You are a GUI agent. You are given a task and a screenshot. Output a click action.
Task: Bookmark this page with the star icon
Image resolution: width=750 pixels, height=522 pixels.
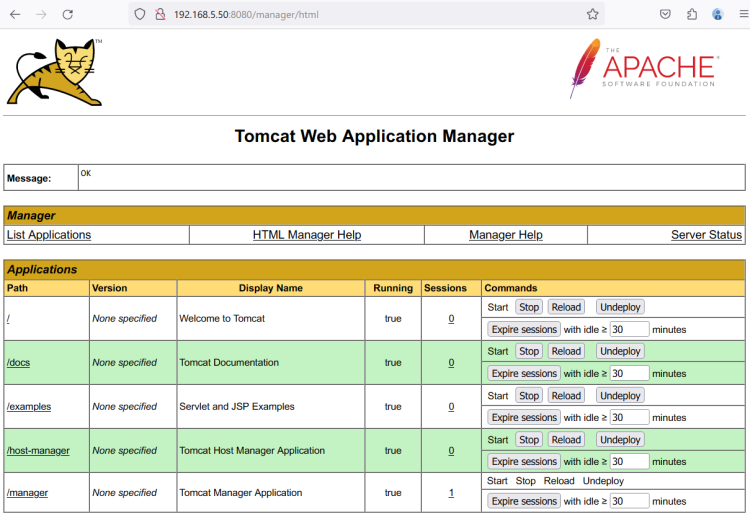[593, 14]
